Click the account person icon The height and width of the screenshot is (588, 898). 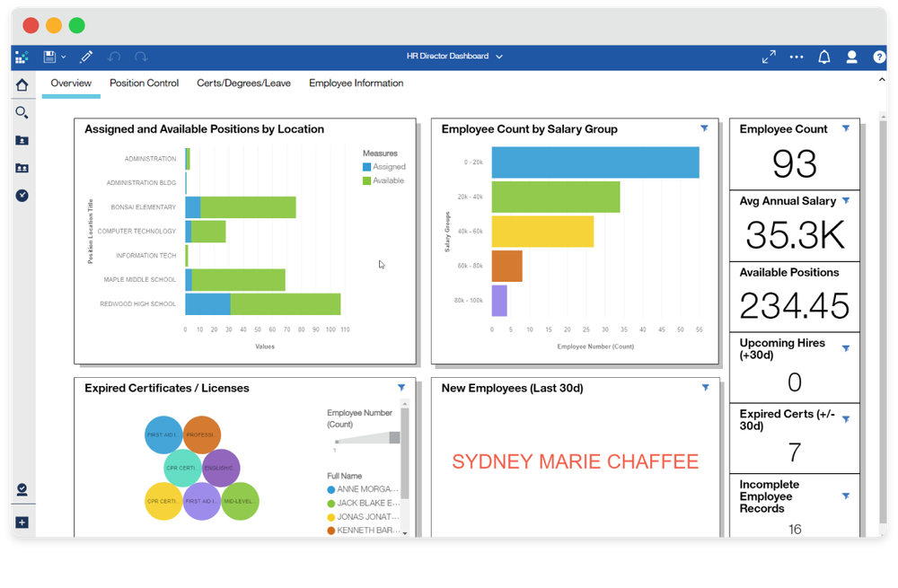pyautogui.click(x=851, y=56)
